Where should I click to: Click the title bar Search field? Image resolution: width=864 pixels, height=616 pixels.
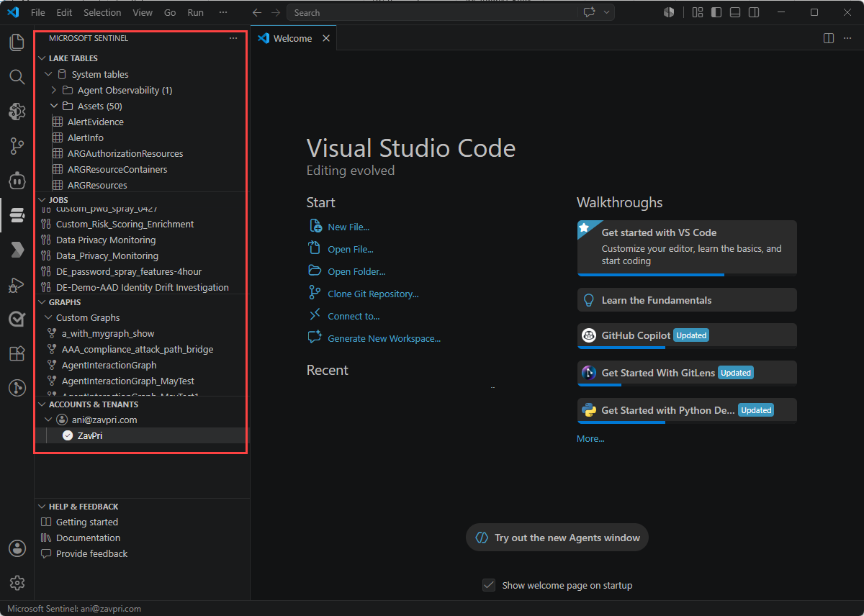click(x=432, y=12)
